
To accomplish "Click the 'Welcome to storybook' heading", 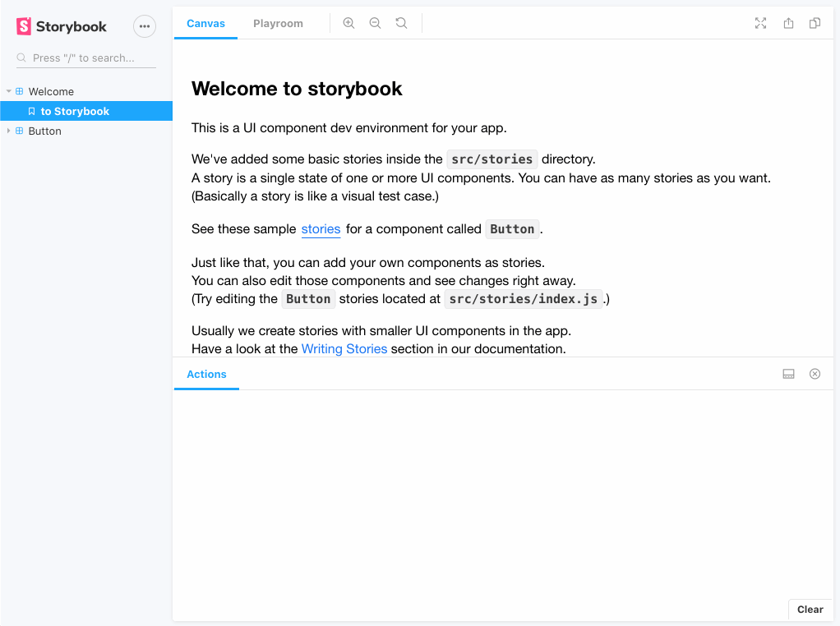I will point(297,89).
